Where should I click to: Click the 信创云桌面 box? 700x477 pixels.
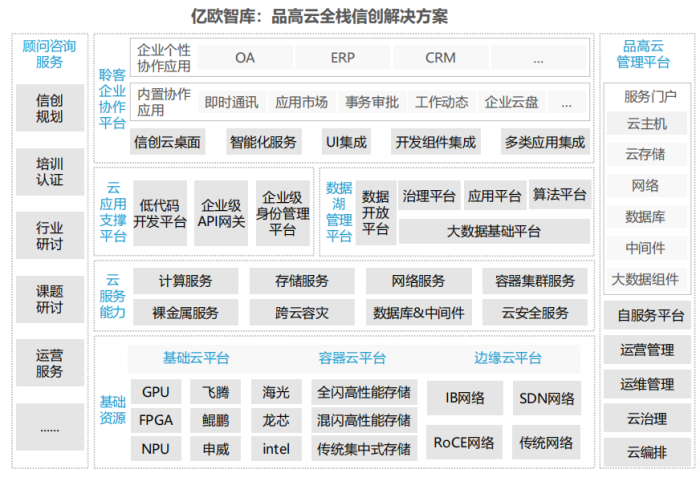tap(167, 142)
